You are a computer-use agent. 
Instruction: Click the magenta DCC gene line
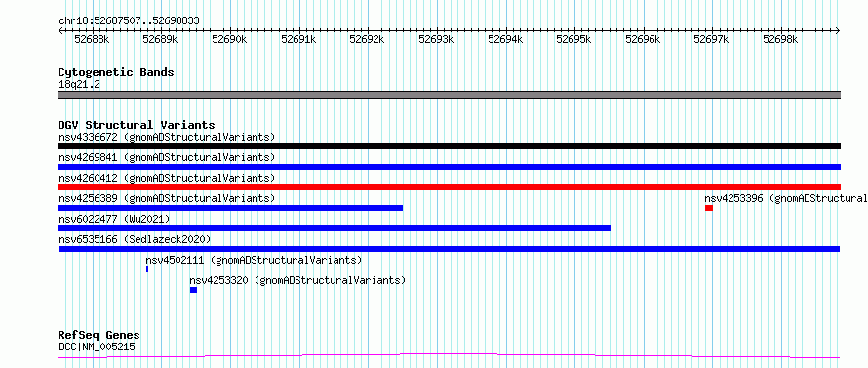click(449, 356)
